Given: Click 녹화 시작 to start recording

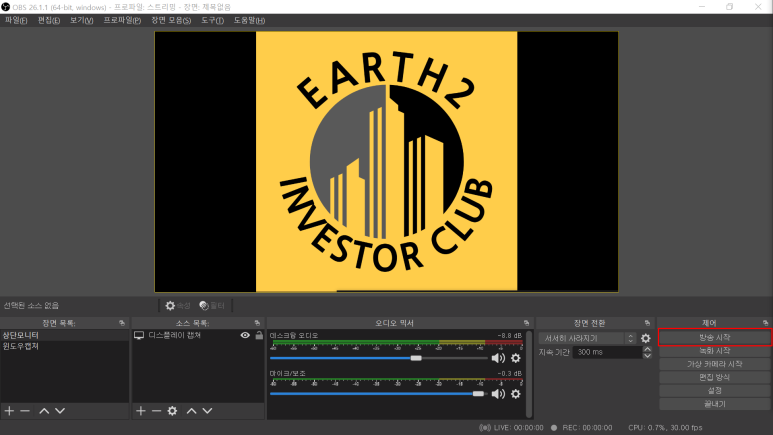Looking at the screenshot, I should tap(715, 351).
